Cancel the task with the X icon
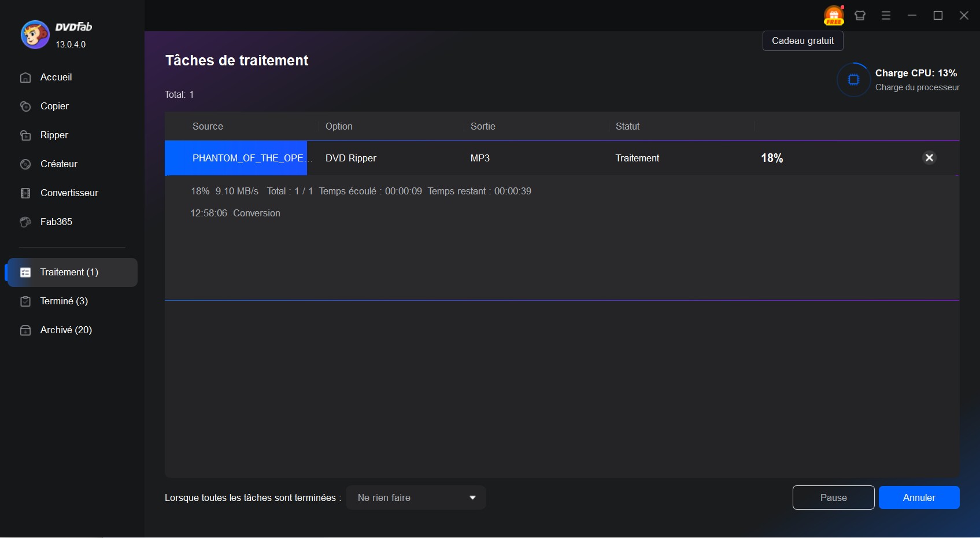Image resolution: width=980 pixels, height=538 pixels. point(929,158)
